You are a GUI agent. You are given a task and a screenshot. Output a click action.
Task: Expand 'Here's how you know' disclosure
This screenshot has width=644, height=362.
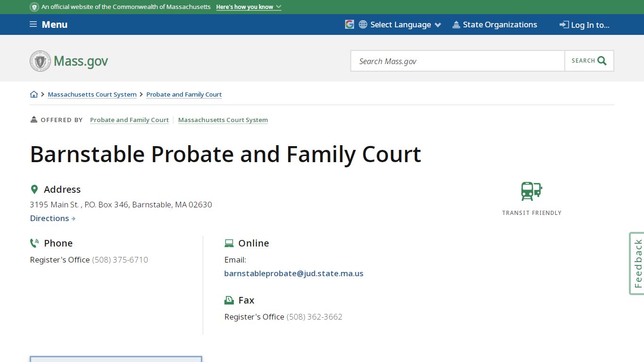click(x=248, y=7)
